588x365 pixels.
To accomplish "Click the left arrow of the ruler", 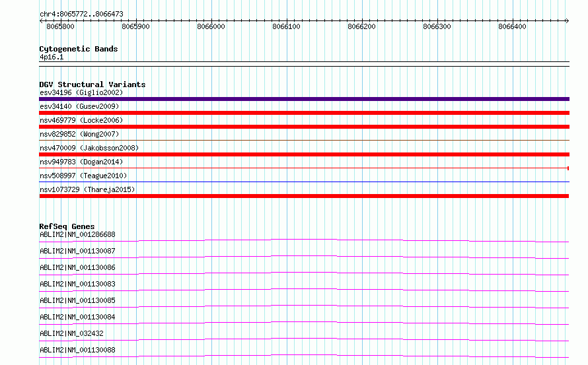I will pos(41,20).
